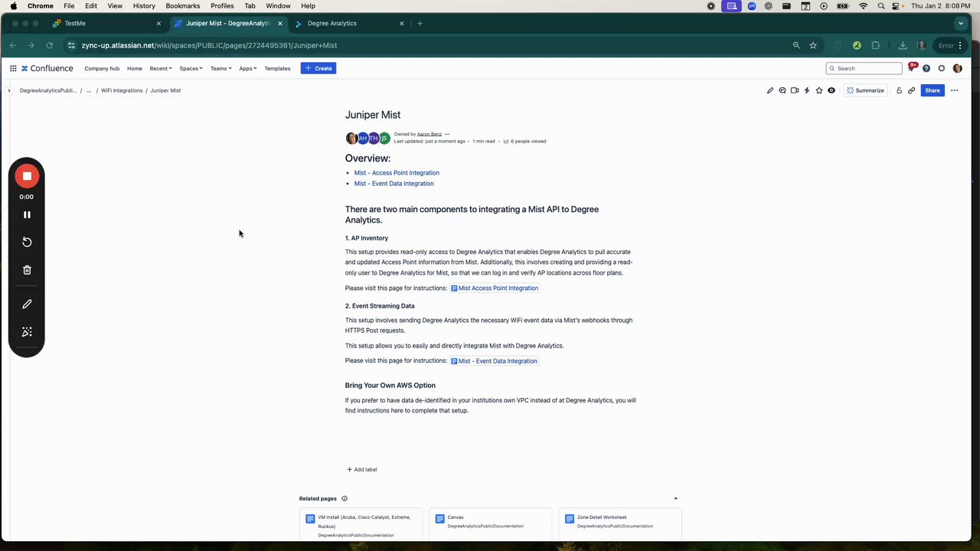Open Chrome downloads icon
The image size is (980, 551).
903,45
